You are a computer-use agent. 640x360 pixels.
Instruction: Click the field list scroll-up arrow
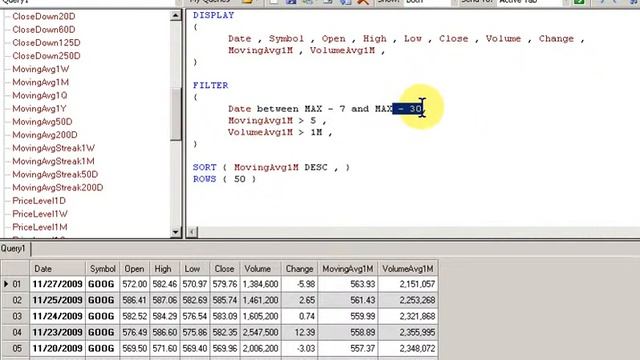(x=176, y=16)
